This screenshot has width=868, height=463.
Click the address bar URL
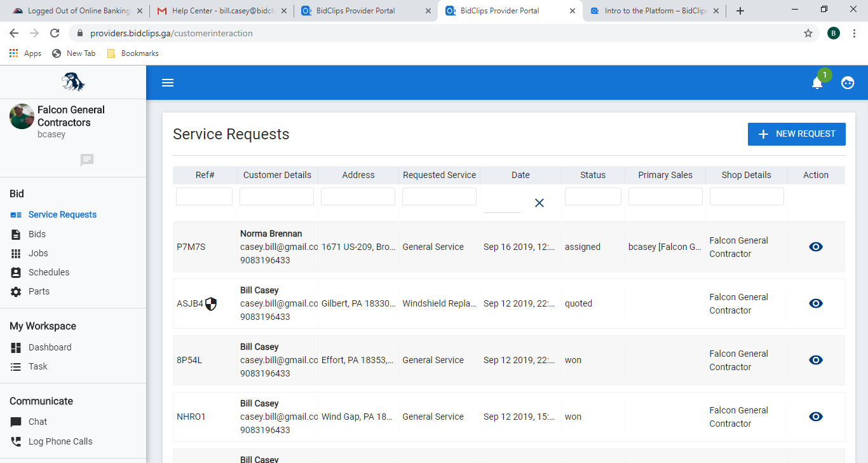click(x=172, y=33)
